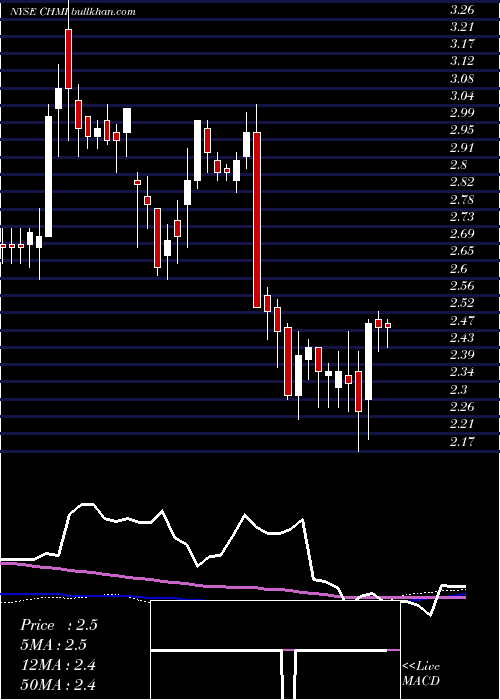
Task: Click the 2.56 price axis label
Action: [x=462, y=286]
